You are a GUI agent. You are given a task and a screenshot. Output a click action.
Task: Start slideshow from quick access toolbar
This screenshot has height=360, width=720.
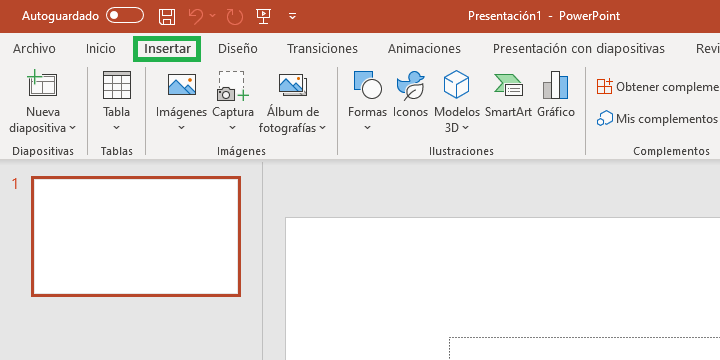[263, 16]
